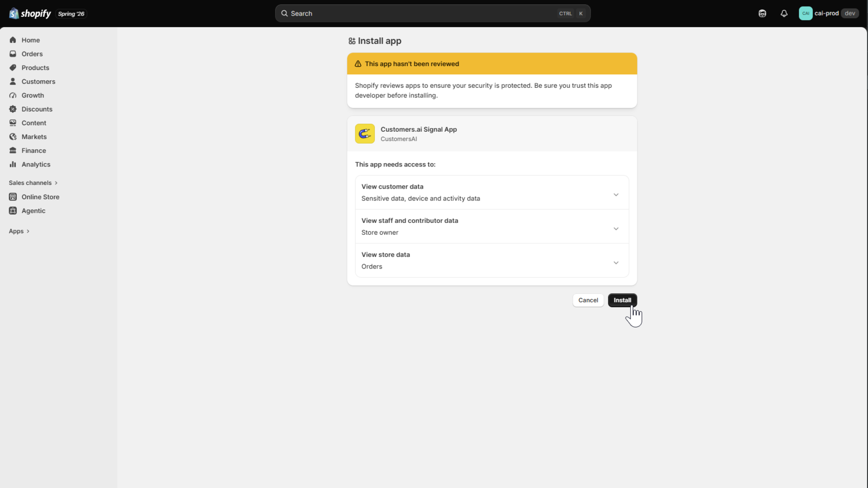Click the 'Store owner' permission detail
This screenshot has height=488, width=868.
(380, 233)
